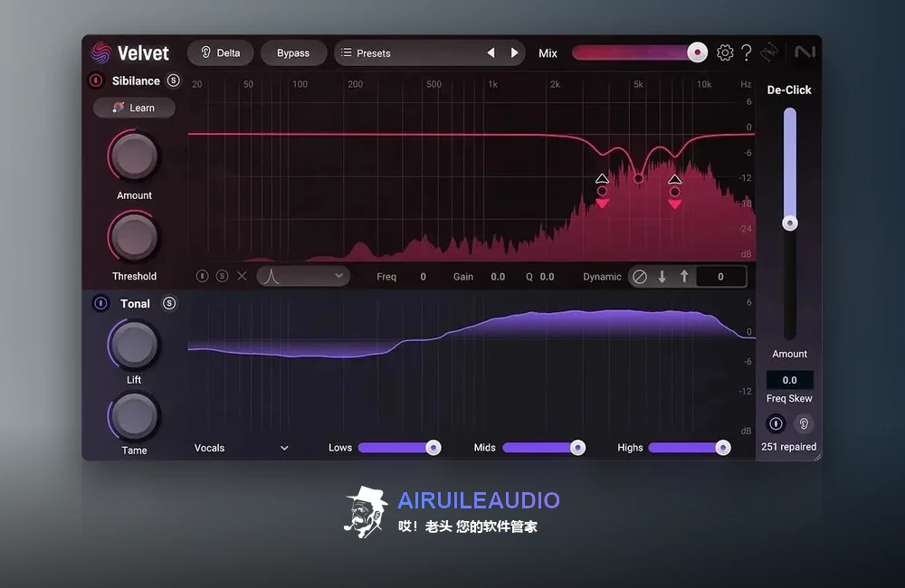Click right band upper threshold triangle
This screenshot has width=905, height=588.
coord(675,179)
